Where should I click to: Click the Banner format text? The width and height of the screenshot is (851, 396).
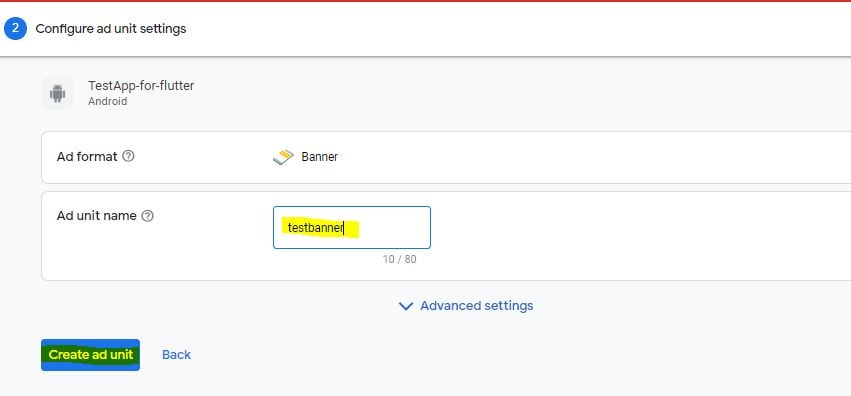[320, 157]
